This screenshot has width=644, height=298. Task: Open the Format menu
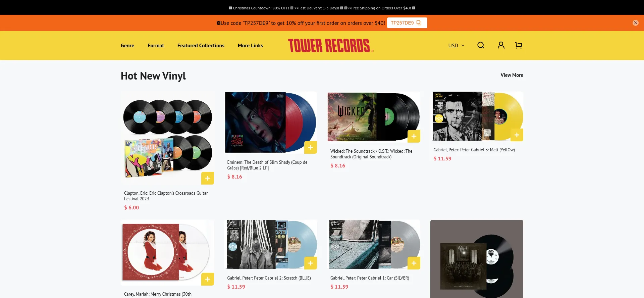[x=156, y=45]
